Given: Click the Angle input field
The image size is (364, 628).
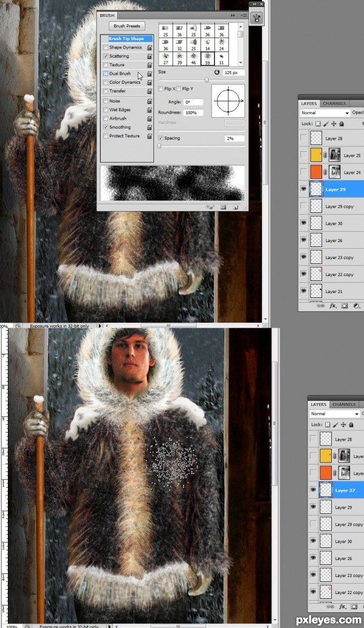Looking at the screenshot, I should tap(194, 102).
